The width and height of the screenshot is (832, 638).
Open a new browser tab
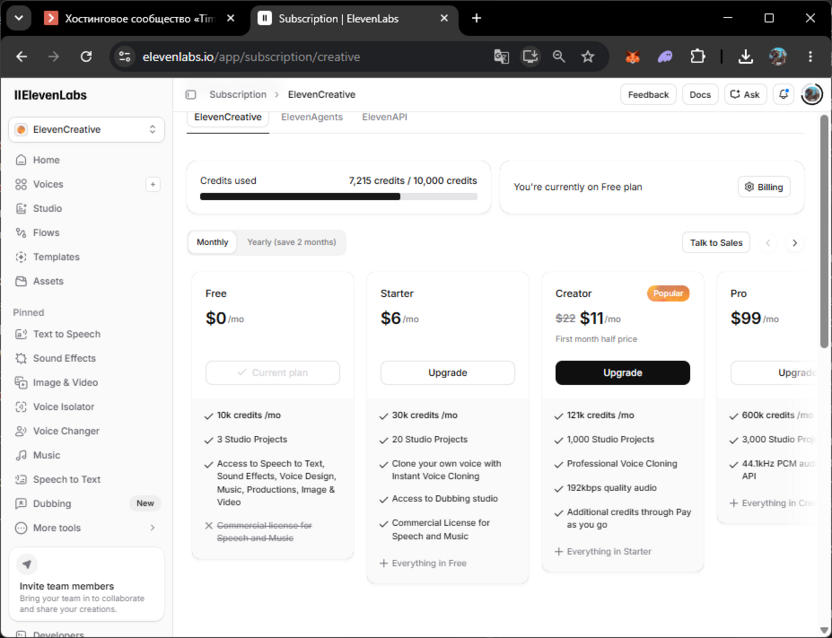click(476, 18)
